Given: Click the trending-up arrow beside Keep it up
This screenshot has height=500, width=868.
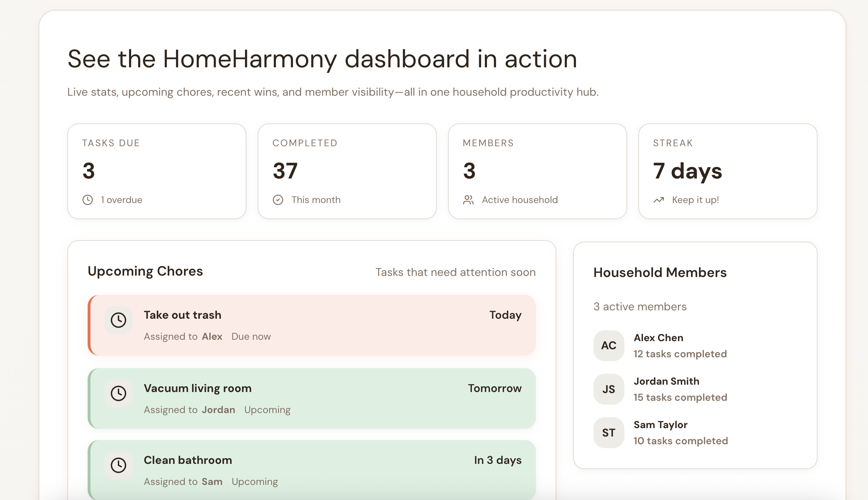Looking at the screenshot, I should click(658, 200).
